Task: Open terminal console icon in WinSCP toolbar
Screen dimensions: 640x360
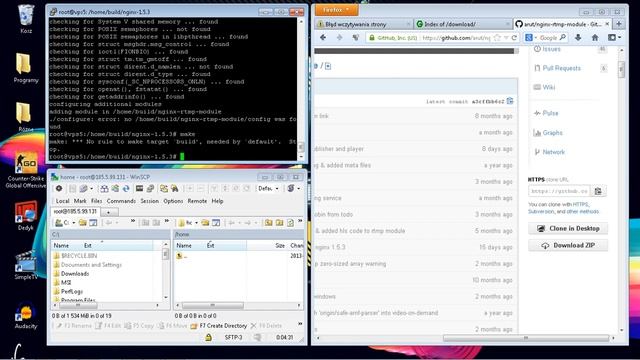Action: tap(139, 188)
